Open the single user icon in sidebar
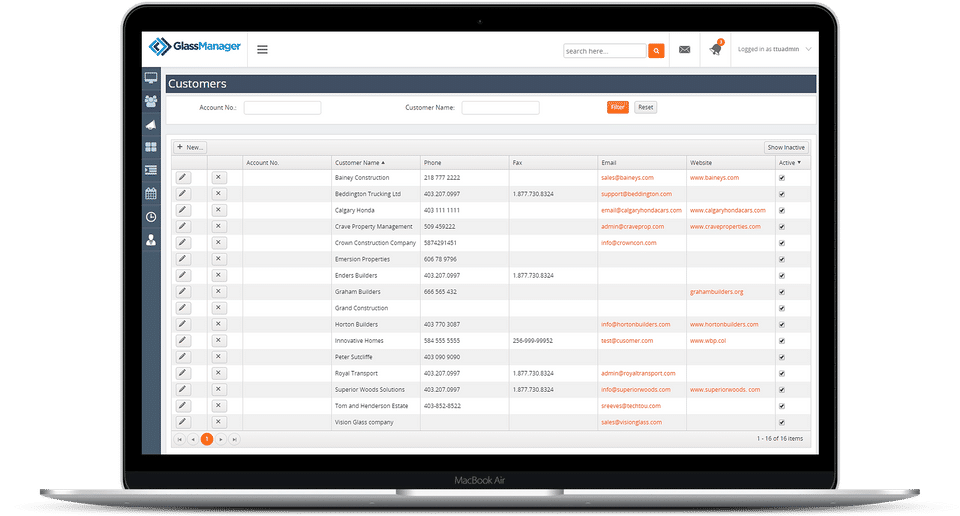 click(151, 240)
